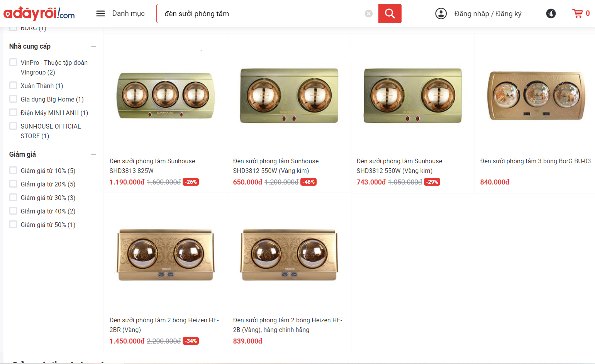Enable Giảm giá từ 30% filter

13,197
